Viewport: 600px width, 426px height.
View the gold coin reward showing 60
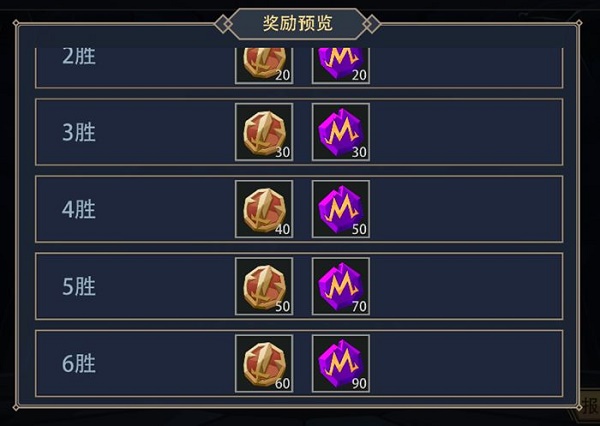click(x=264, y=364)
